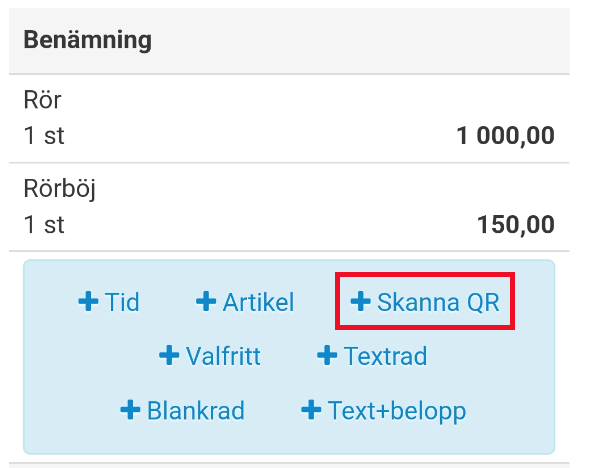The height and width of the screenshot is (468, 601).
Task: Insert a text row using Textrad label
Action: (385, 356)
